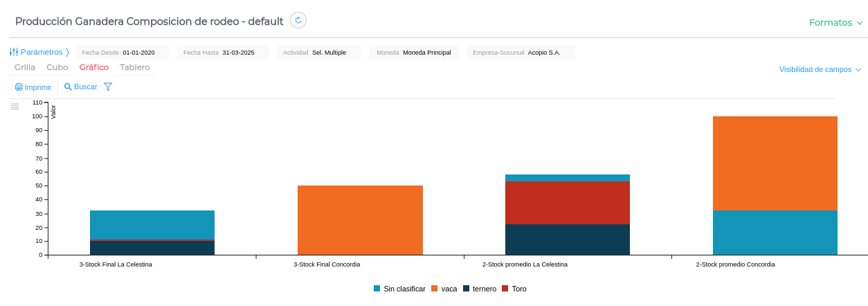Click the Fecha Desde date field
The width and height of the screenshot is (868, 306).
123,52
